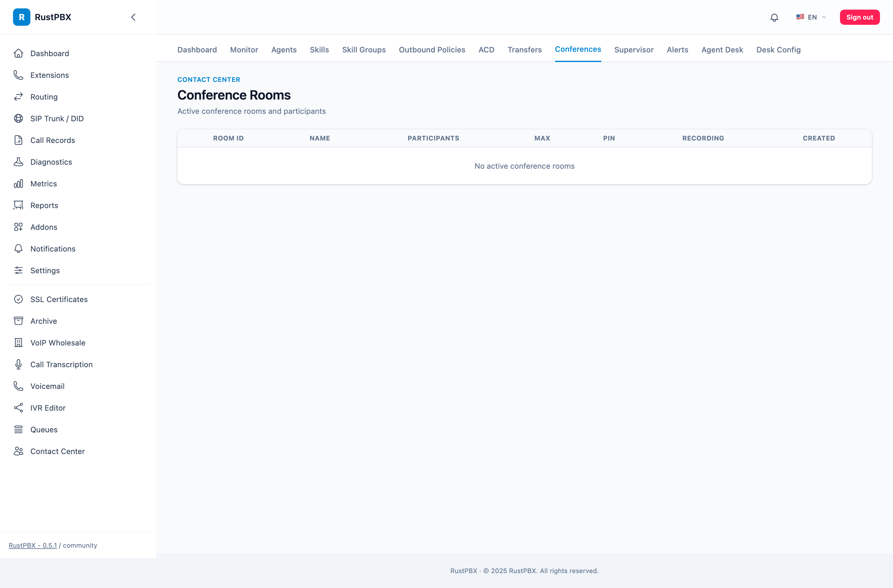893x588 pixels.
Task: Click the Call Transcription microphone icon
Action: tap(18, 364)
